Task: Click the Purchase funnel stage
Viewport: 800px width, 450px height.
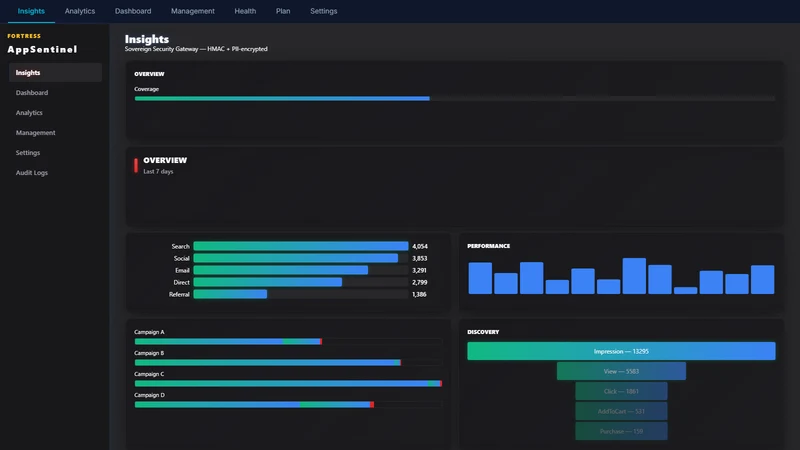Action: (621, 431)
